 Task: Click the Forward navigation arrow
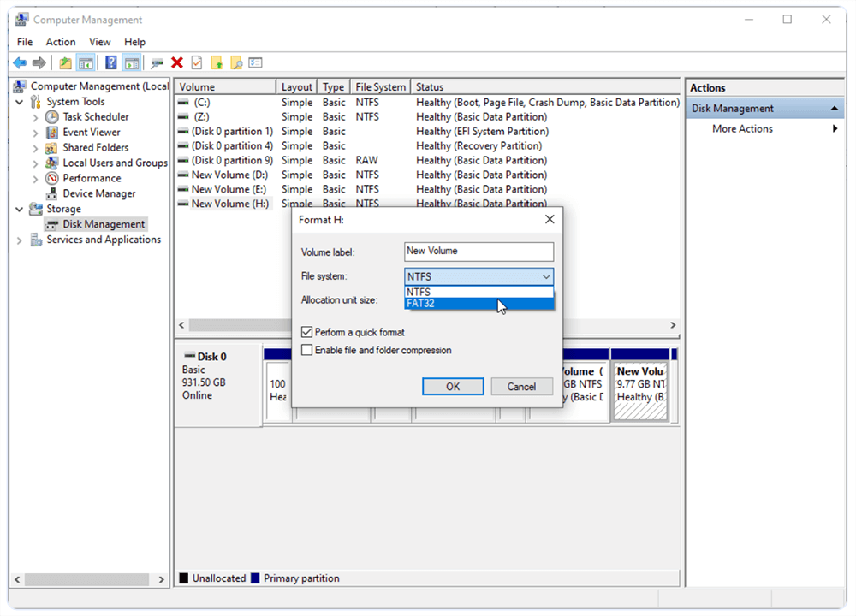click(x=38, y=62)
